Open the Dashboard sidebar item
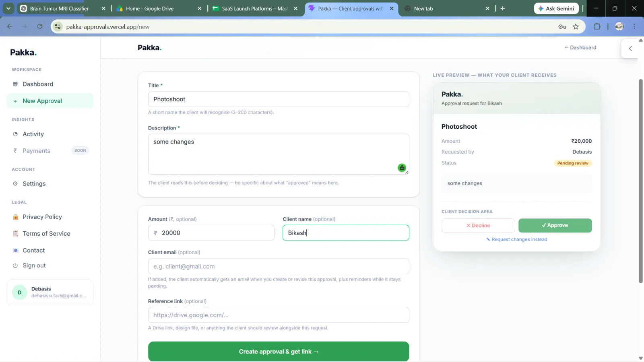Image resolution: width=644 pixels, height=362 pixels. [x=50, y=84]
